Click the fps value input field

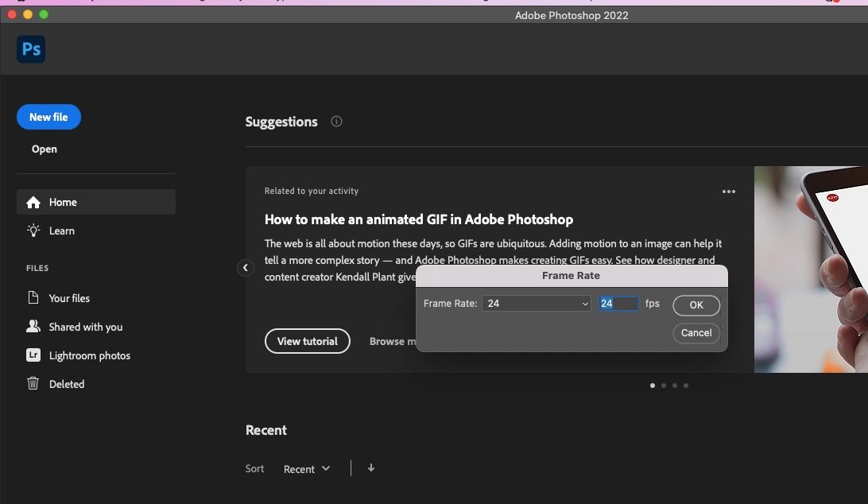618,304
